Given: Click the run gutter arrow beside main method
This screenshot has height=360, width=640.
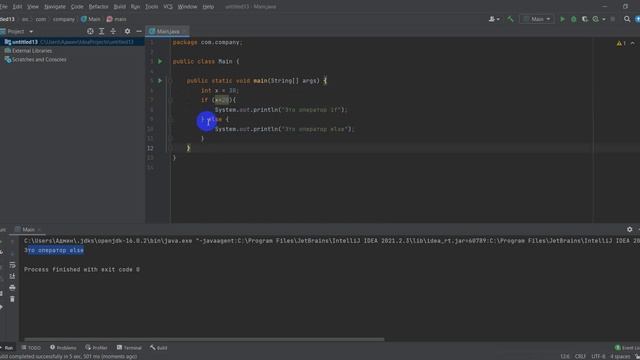Looking at the screenshot, I should pos(160,81).
